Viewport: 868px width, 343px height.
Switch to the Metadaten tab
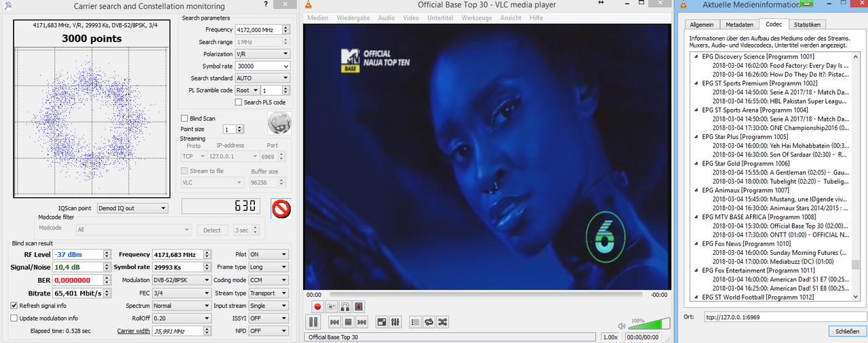point(738,24)
